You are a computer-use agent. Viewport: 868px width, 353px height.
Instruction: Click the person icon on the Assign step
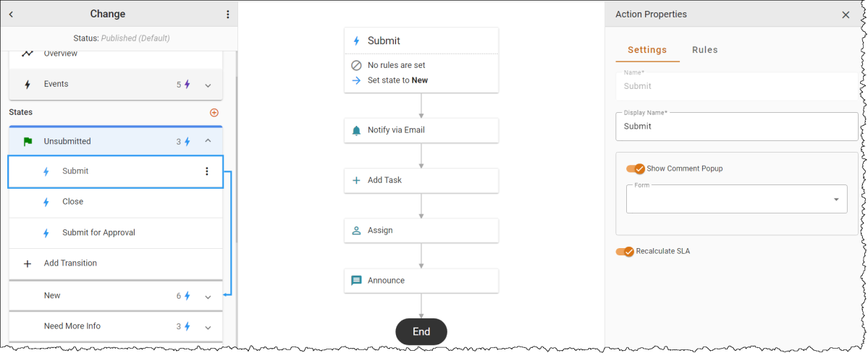356,230
